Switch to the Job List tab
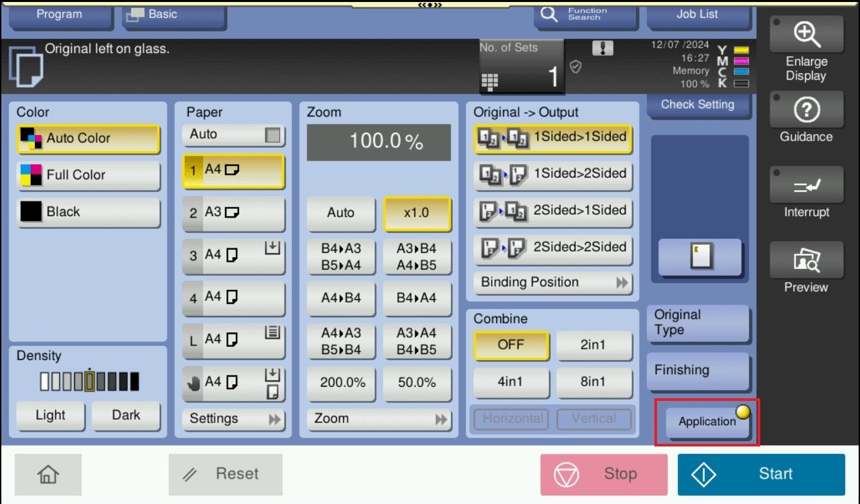 697,14
